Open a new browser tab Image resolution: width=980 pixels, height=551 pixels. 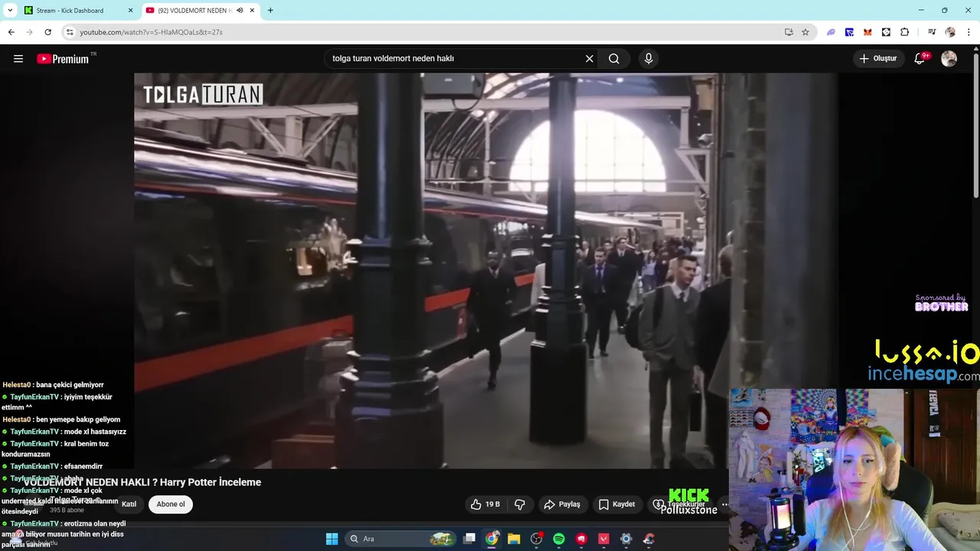click(x=270, y=11)
